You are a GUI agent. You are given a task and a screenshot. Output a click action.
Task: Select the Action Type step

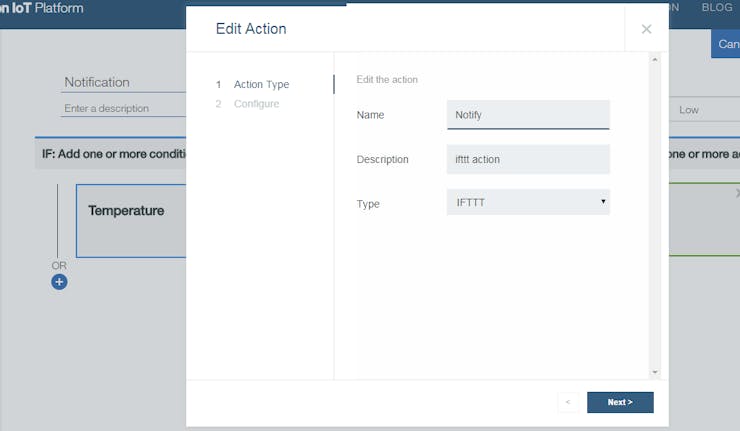pyautogui.click(x=261, y=85)
